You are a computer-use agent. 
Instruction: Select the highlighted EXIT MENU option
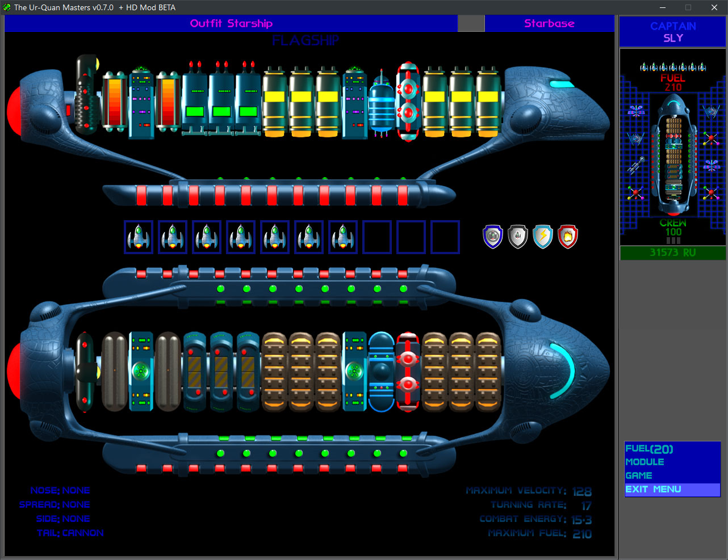click(x=672, y=489)
